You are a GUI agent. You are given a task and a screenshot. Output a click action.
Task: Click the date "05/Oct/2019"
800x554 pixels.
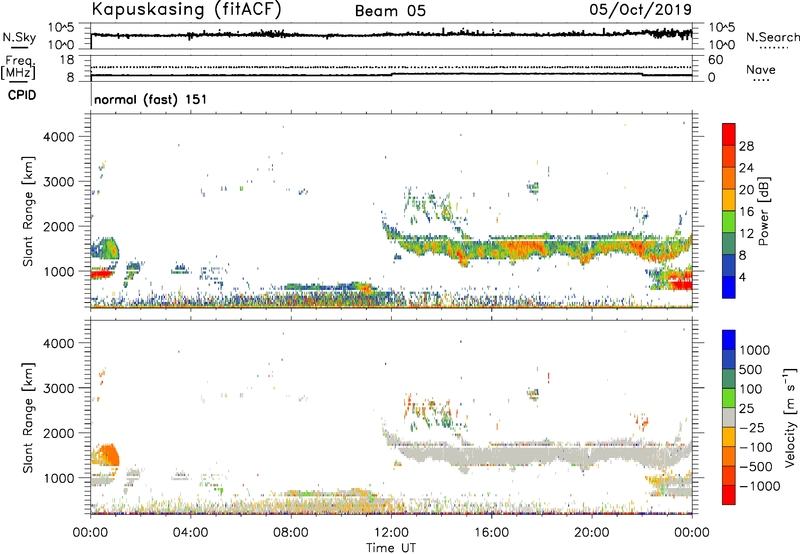641,10
